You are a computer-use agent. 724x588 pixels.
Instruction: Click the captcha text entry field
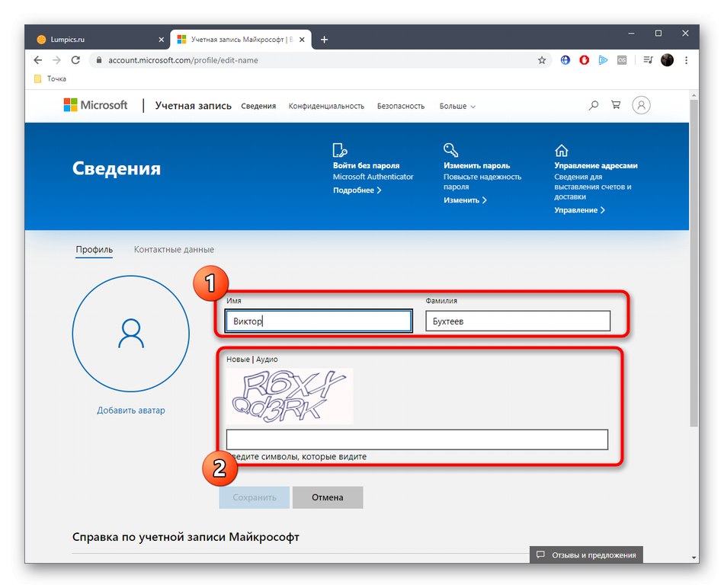coord(417,439)
